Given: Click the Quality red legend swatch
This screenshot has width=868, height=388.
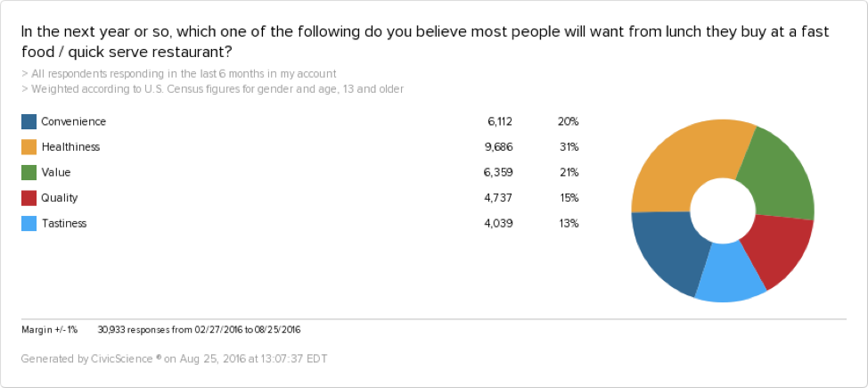Looking at the screenshot, I should (29, 198).
